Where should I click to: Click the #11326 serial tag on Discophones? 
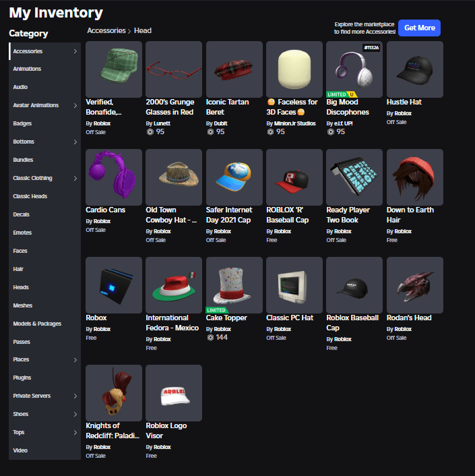(371, 47)
